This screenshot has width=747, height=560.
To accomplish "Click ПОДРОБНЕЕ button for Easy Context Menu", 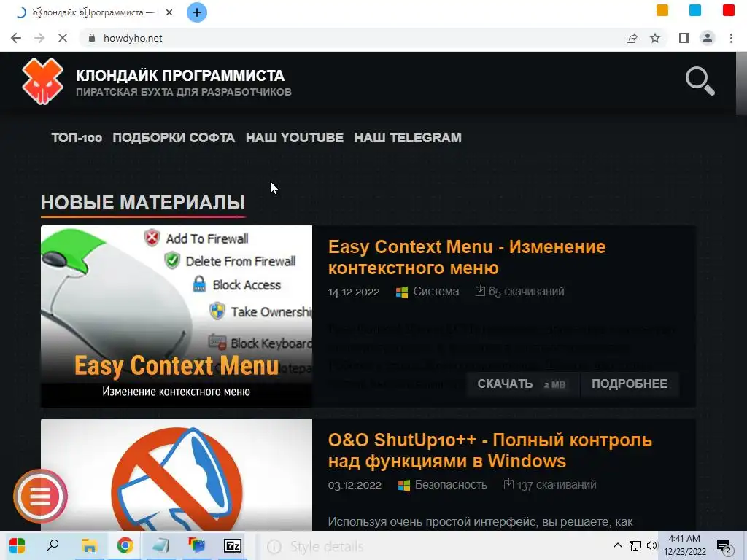I will (x=630, y=384).
